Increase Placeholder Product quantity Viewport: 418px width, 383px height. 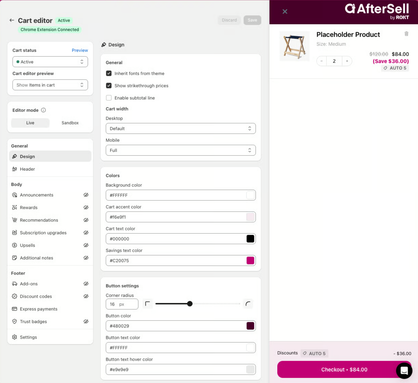pyautogui.click(x=347, y=61)
